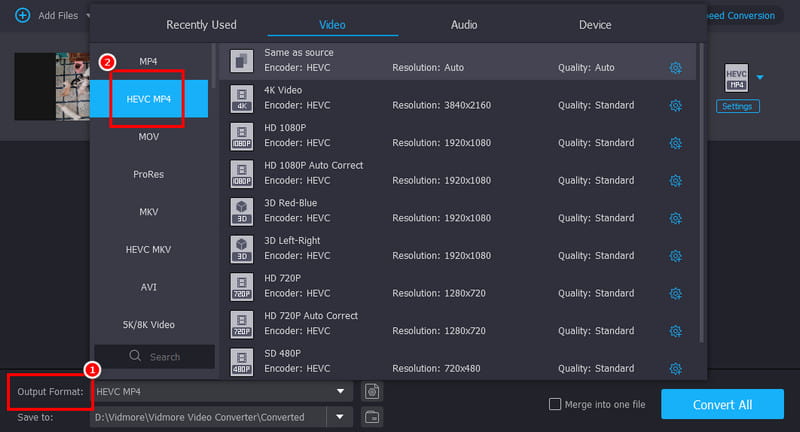Click gear icon beside SD 480P preset
800x432 pixels.
pos(675,369)
